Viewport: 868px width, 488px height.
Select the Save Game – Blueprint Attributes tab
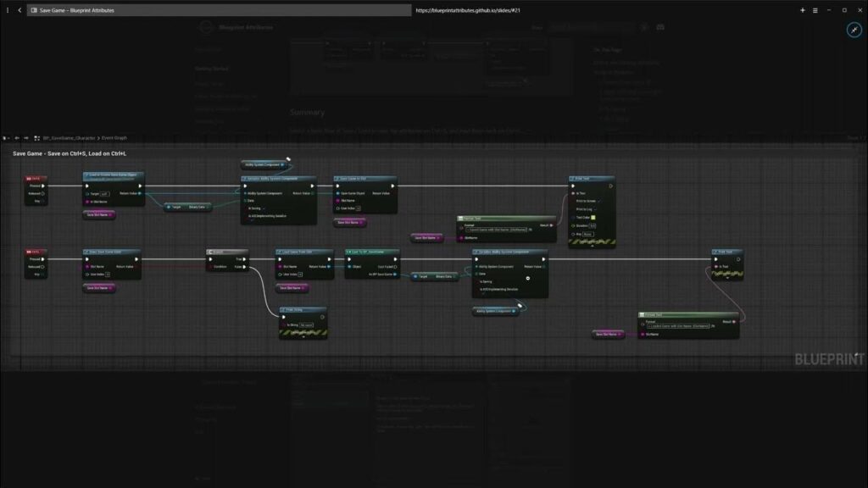[x=76, y=10]
